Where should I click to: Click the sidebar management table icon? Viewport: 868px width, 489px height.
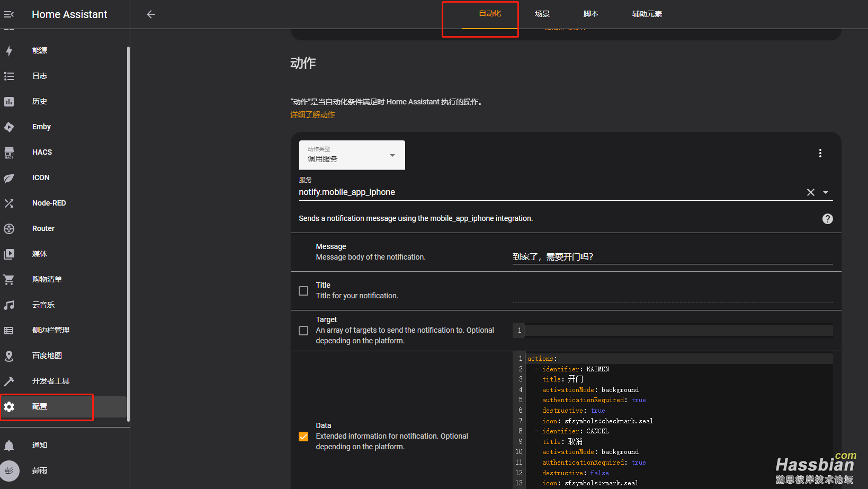(x=9, y=331)
